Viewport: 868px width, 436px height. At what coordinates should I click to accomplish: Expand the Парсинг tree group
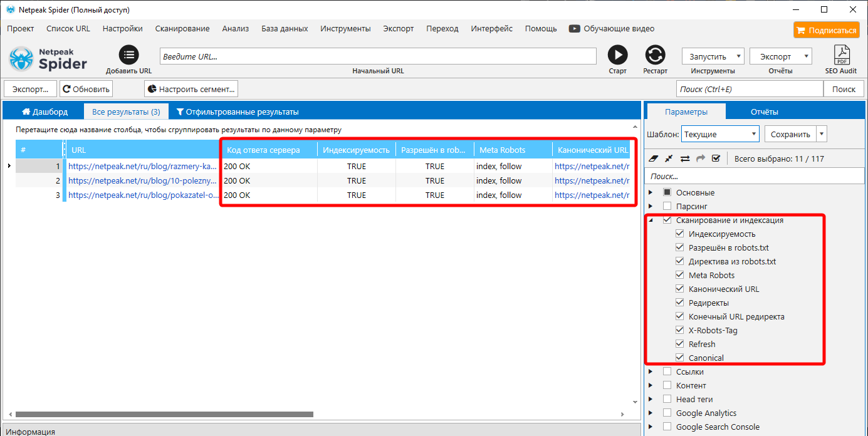(x=651, y=206)
